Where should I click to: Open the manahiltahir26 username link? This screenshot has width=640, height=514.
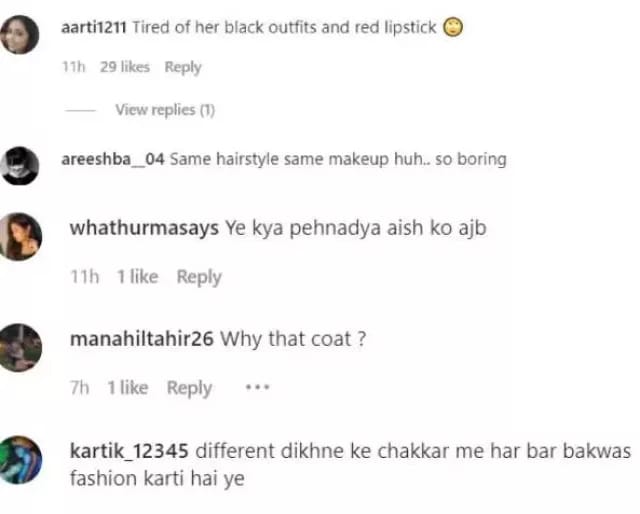tap(142, 339)
